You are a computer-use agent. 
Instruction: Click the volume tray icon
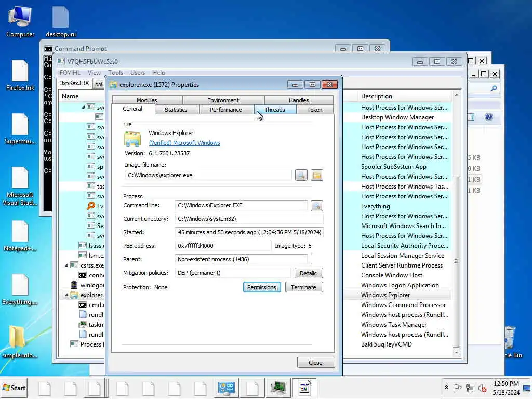483,388
